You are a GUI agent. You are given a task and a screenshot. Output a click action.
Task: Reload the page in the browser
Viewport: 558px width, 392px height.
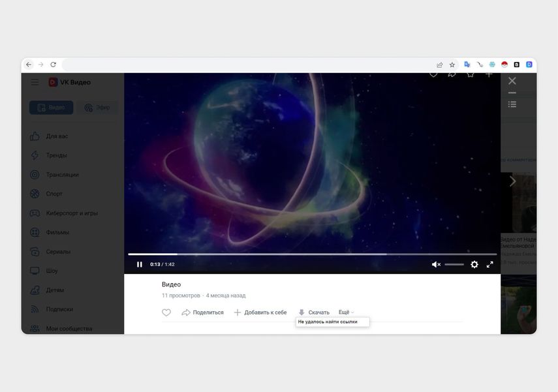53,65
